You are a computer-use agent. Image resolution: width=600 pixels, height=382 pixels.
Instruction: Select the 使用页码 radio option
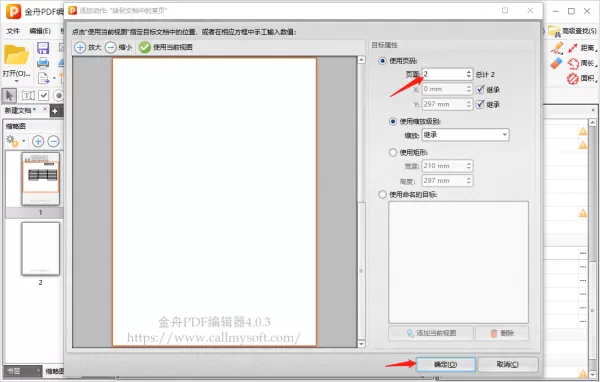tap(382, 61)
